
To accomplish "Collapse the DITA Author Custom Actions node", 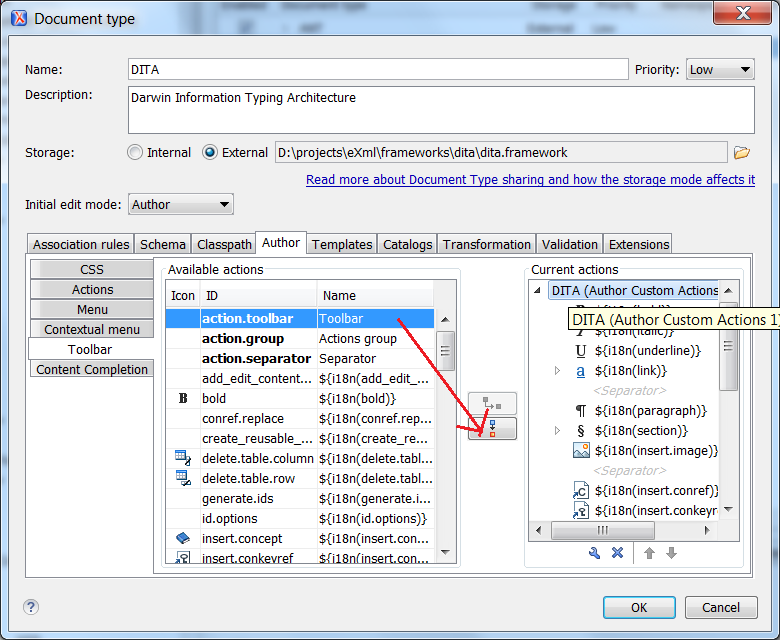I will click(537, 290).
